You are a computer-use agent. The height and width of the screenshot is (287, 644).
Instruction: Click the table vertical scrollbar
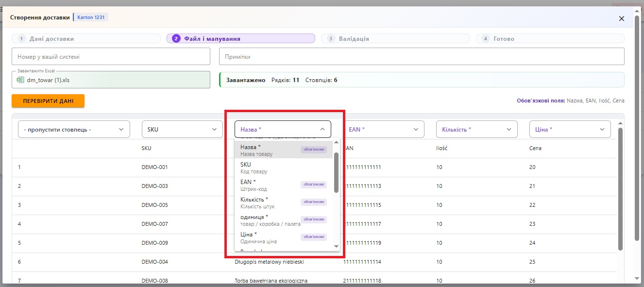(x=620, y=189)
